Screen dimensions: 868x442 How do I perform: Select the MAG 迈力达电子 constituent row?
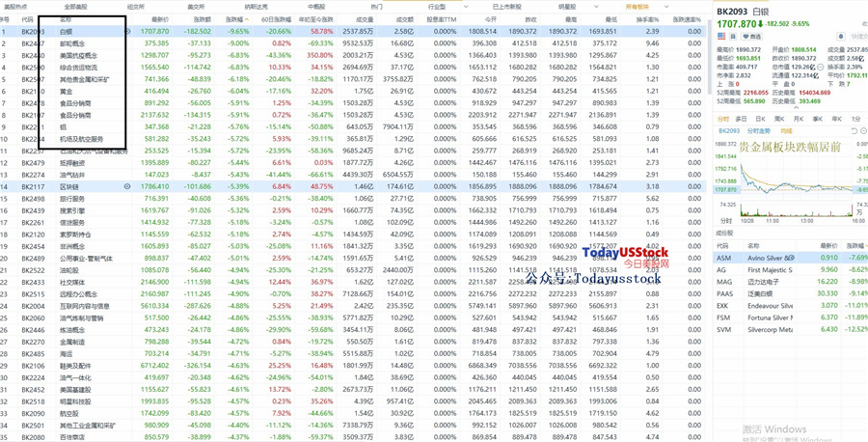791,282
